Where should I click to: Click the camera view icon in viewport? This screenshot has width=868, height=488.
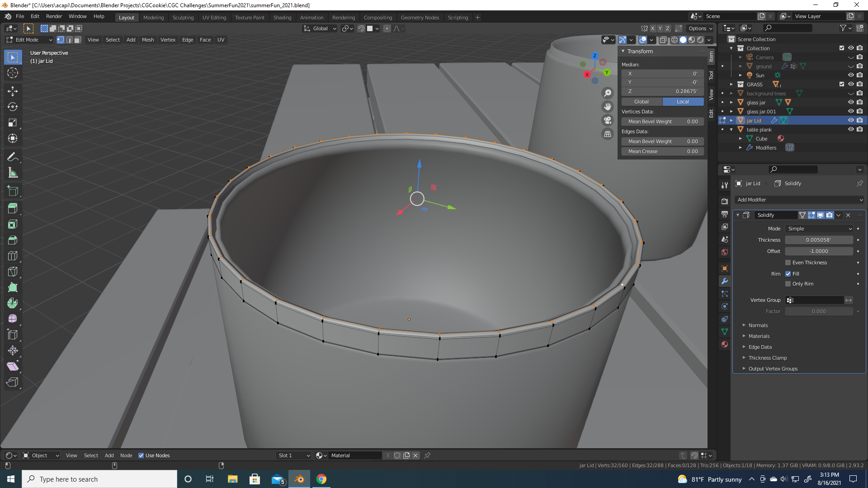click(608, 120)
